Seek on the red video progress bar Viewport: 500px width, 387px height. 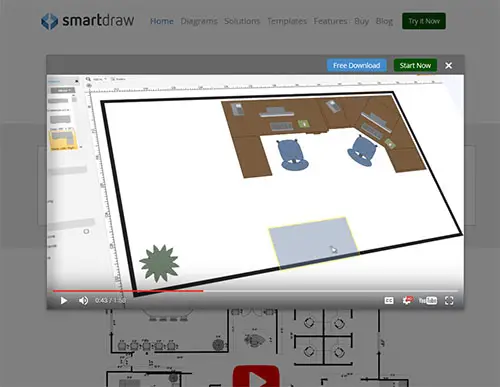[255, 291]
